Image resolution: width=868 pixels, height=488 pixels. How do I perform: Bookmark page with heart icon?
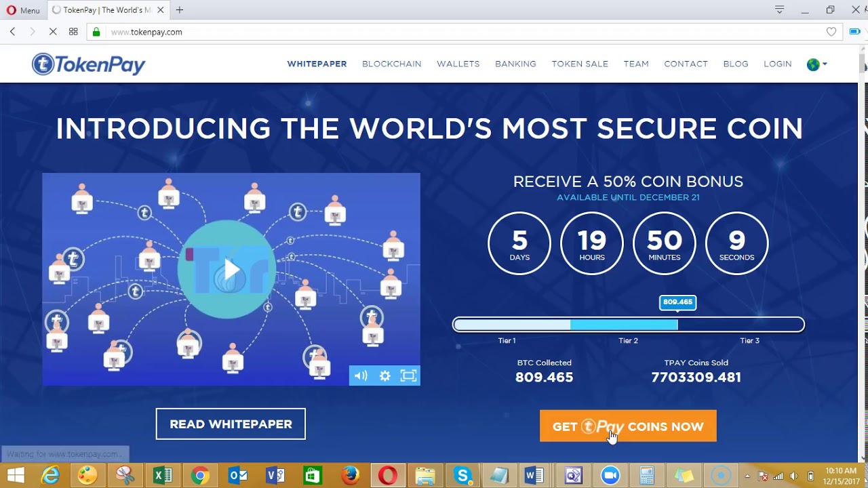point(831,32)
